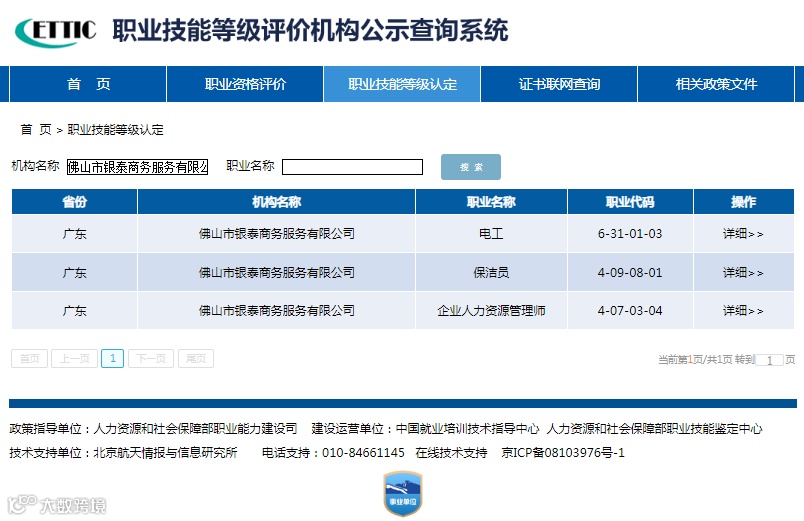
Task: Click the 下一页 pagination button
Action: click(x=151, y=358)
